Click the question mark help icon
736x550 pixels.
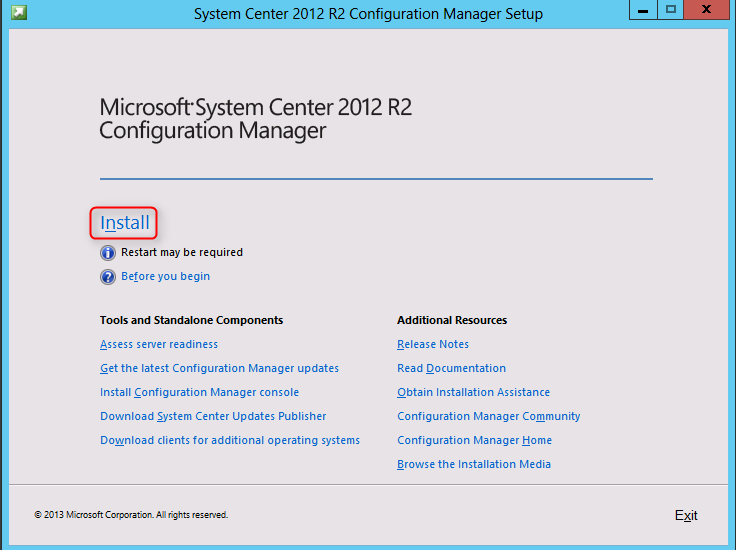tap(107, 277)
